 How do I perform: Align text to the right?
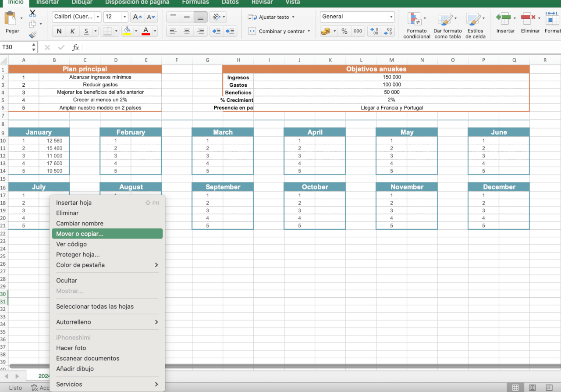[x=200, y=31]
